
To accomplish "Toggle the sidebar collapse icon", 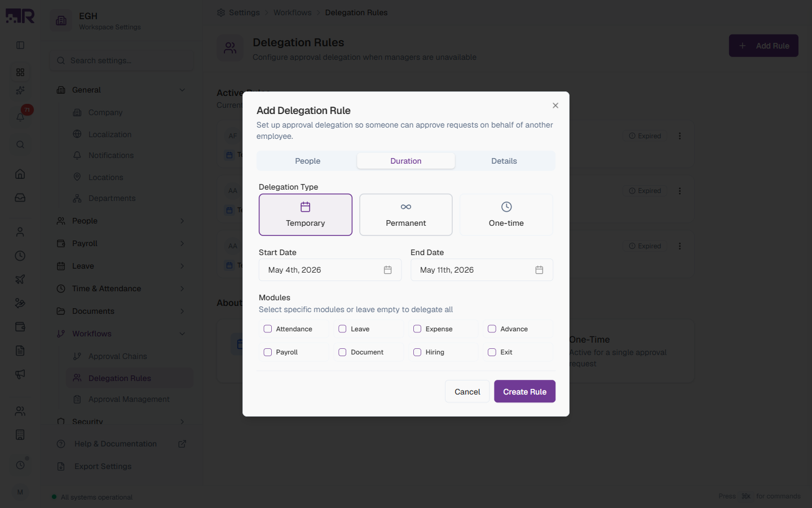I will point(20,45).
